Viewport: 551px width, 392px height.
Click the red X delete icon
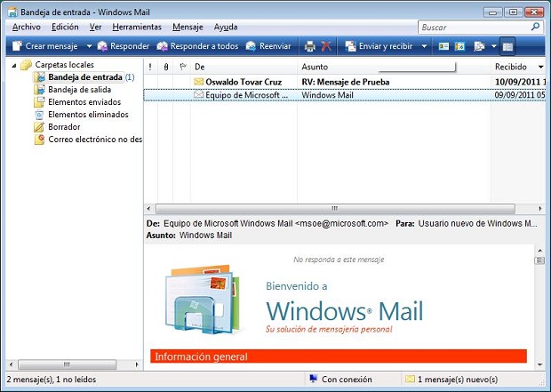point(326,46)
